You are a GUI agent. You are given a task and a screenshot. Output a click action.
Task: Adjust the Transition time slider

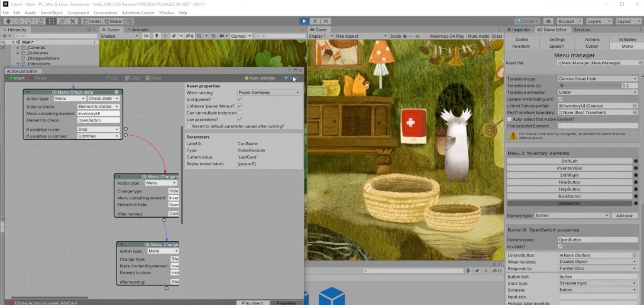coord(589,86)
